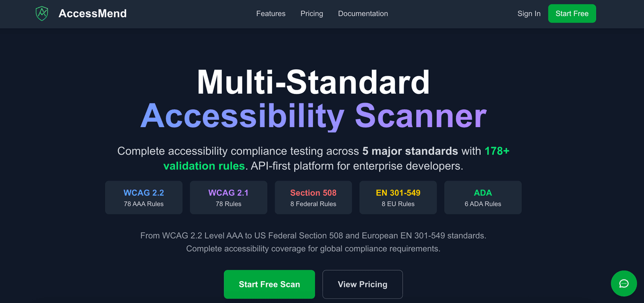The height and width of the screenshot is (303, 644).
Task: Click the View Pricing button
Action: (362, 284)
